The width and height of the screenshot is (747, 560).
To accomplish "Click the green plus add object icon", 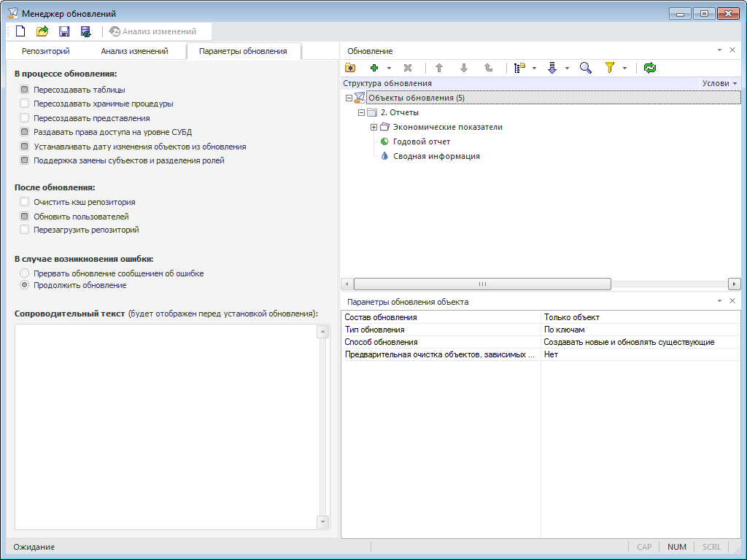I will point(374,68).
